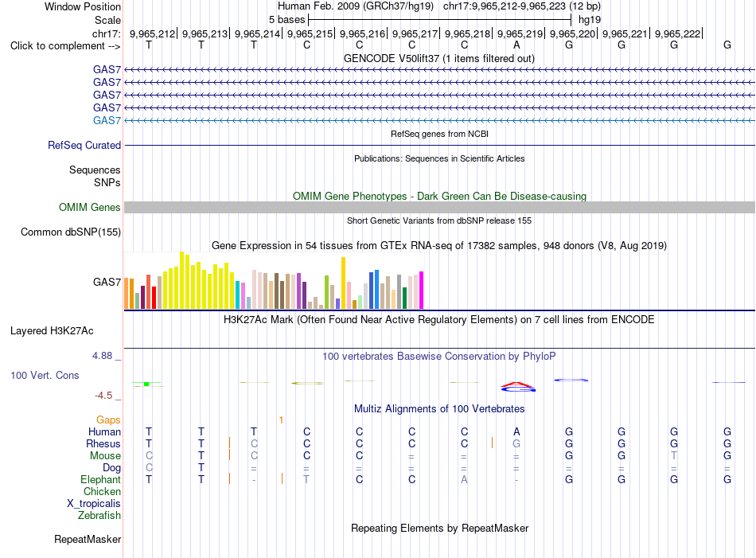Open the H3K27Ac Mark track title
Viewport: 756px width, 558px height.
click(x=439, y=320)
